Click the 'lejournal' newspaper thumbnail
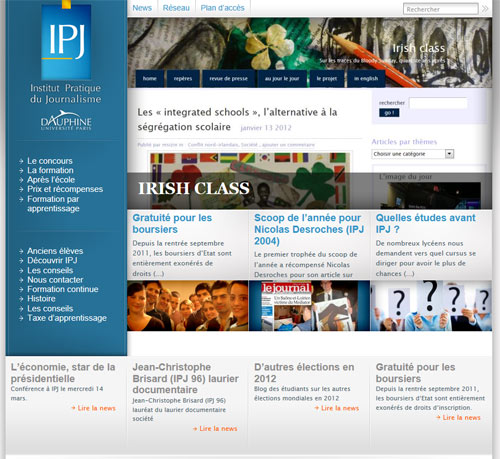This screenshot has height=459, width=500. coord(309,306)
